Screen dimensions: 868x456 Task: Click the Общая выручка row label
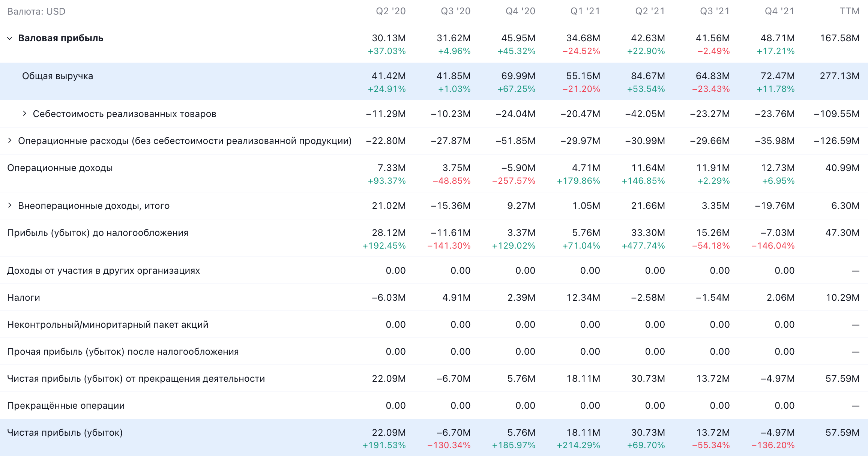click(x=57, y=76)
